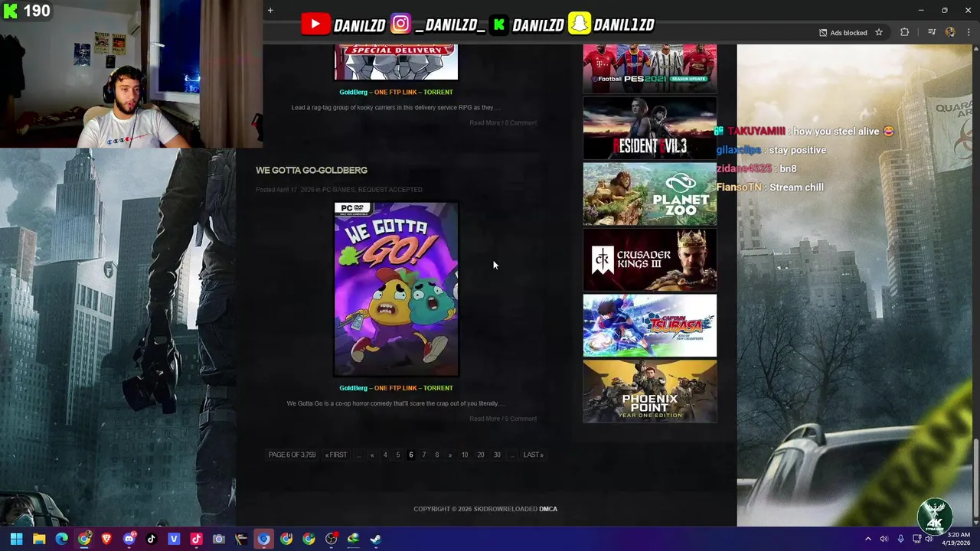Go to next page with » arrow
980x551 pixels.
(x=450, y=455)
